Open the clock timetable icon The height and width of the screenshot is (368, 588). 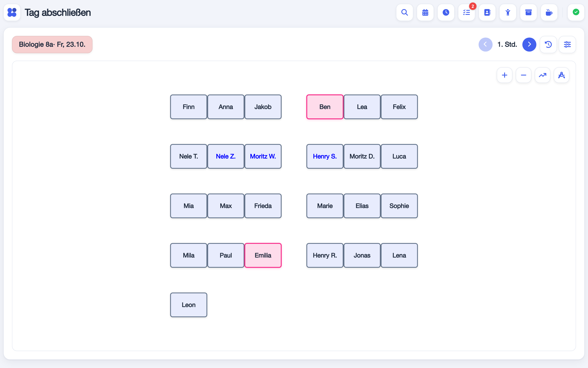(x=446, y=12)
